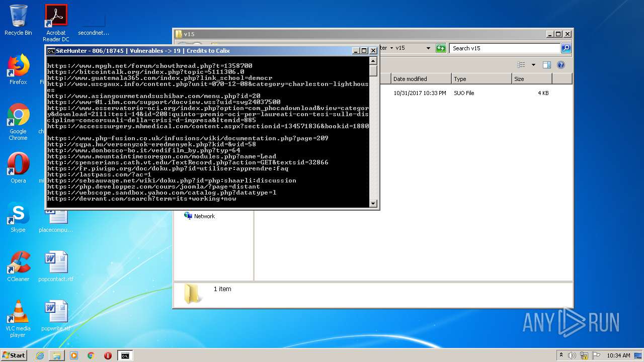Sort files by Size column
The width and height of the screenshot is (644, 362).
pos(532,79)
